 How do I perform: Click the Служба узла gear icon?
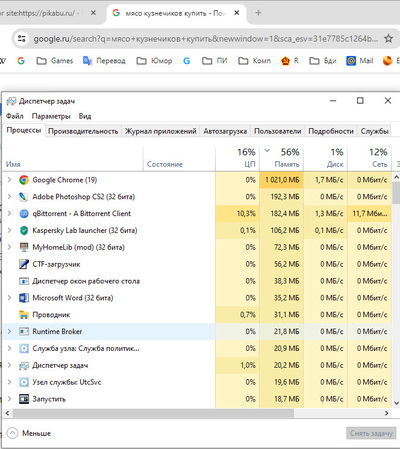24,349
